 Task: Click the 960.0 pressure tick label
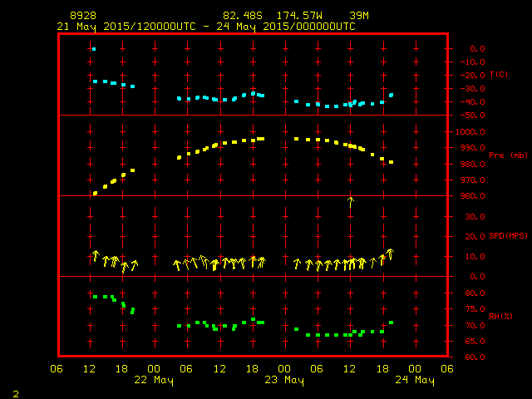(473, 196)
